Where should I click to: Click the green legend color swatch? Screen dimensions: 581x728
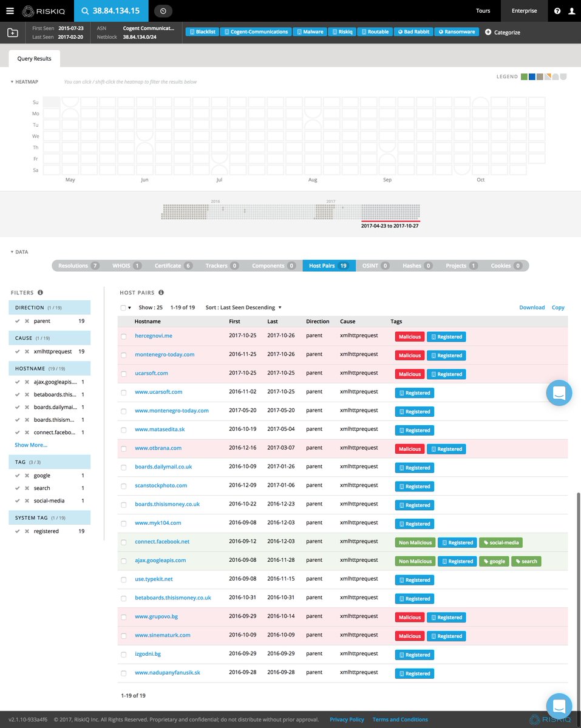(525, 77)
